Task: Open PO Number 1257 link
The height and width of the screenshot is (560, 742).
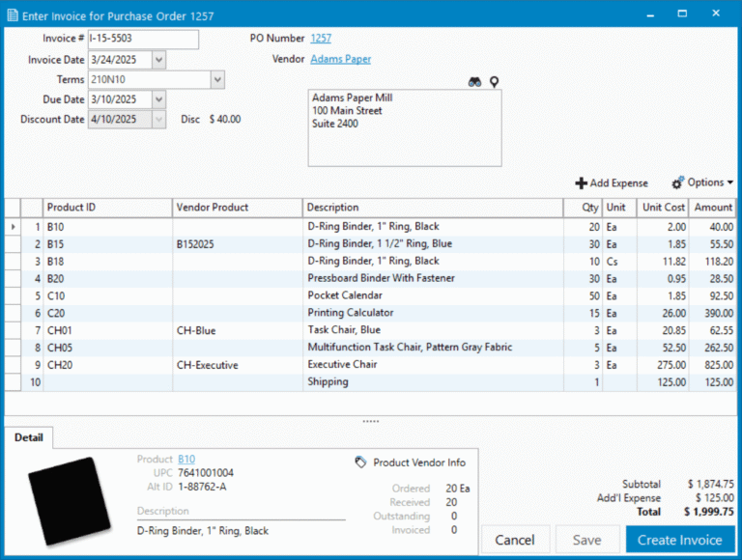Action: point(321,39)
